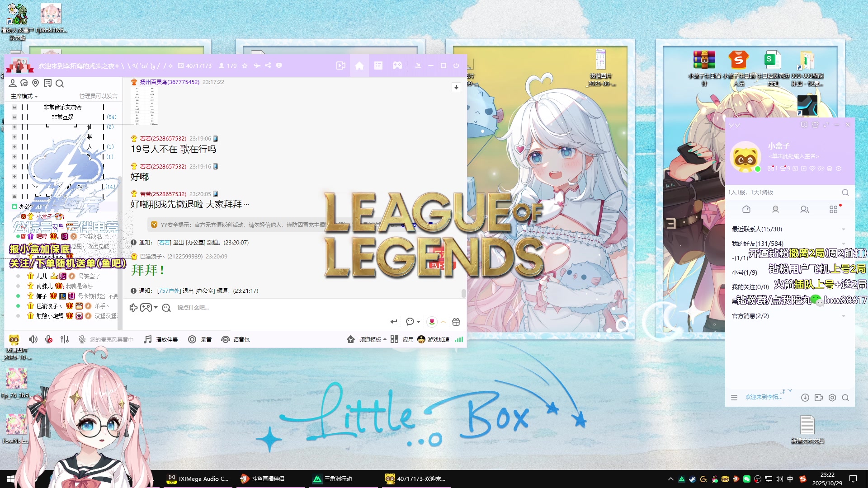Switch to the apps grid tab in YY
The width and height of the screenshot is (868, 488).
coord(833,209)
